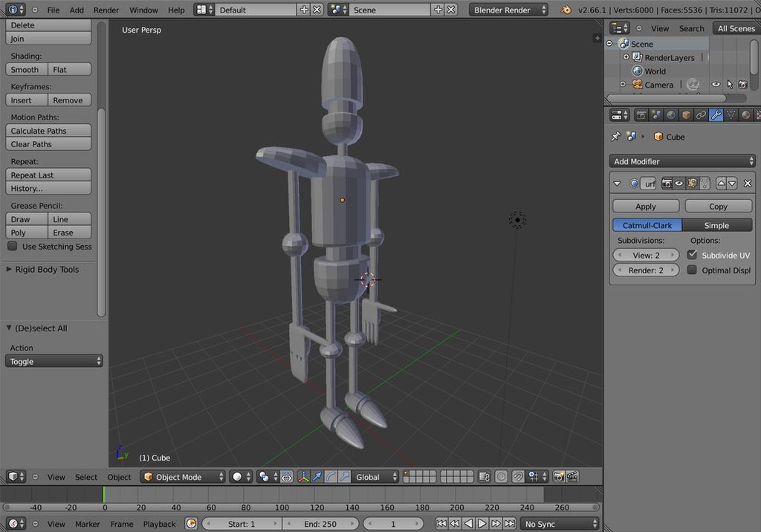
Task: Toggle proportional editing circle icon
Action: (x=502, y=477)
